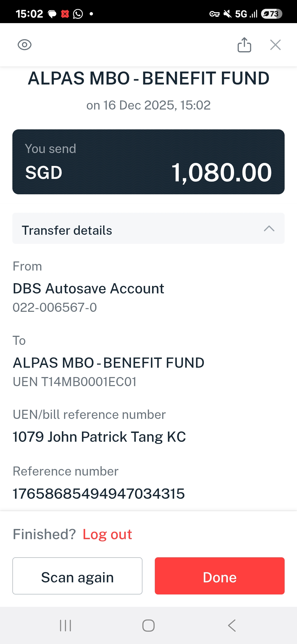
Task: Tap the Scan again button
Action: point(77,576)
